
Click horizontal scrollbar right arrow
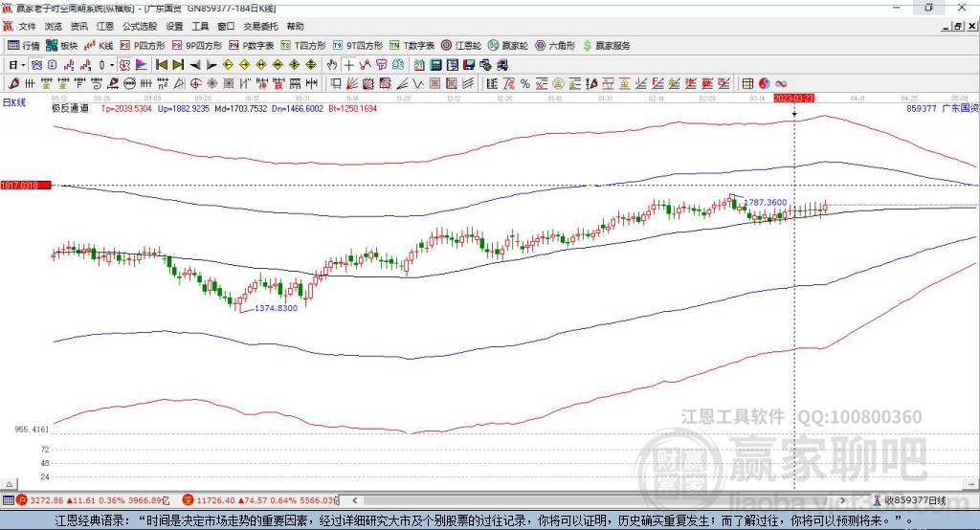pyautogui.click(x=842, y=500)
